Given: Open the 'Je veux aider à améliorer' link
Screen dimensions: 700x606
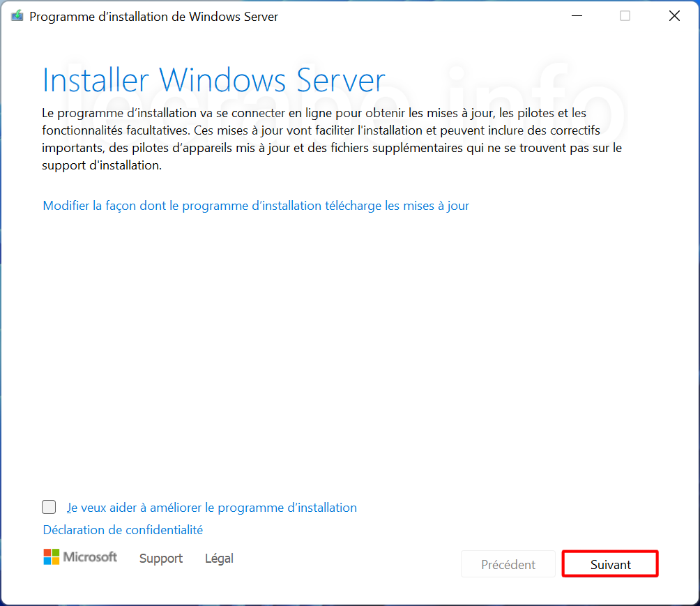Looking at the screenshot, I should [212, 508].
